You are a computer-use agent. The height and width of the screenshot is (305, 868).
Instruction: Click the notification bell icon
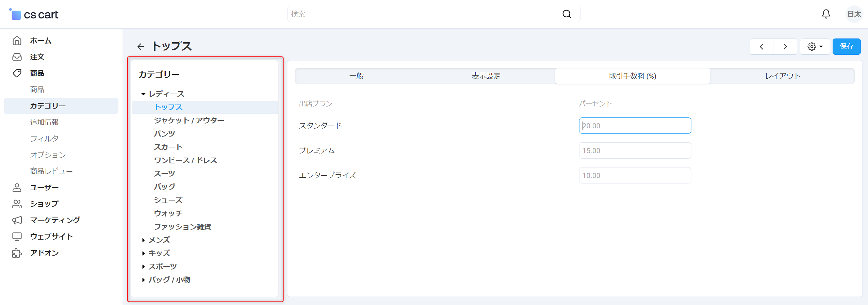coord(826,14)
